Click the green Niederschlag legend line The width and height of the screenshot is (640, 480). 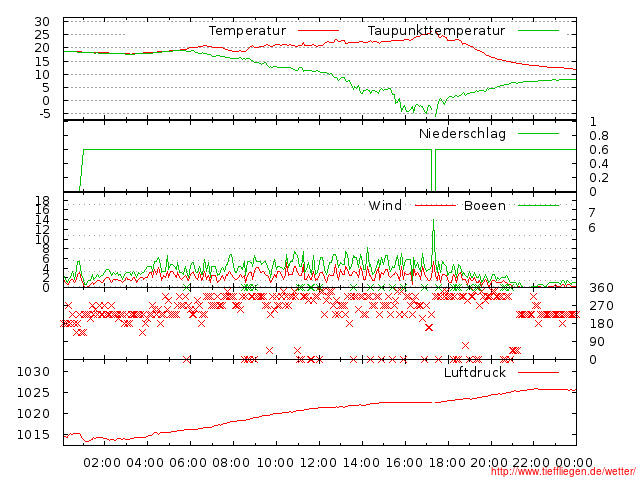click(538, 133)
